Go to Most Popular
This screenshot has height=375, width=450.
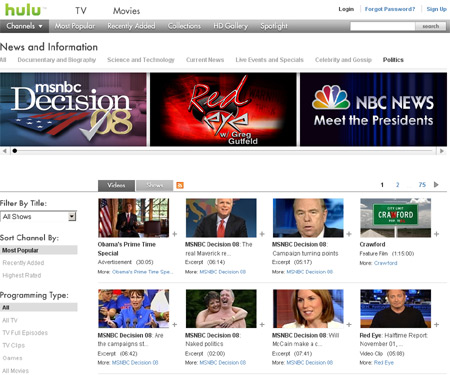pos(75,26)
